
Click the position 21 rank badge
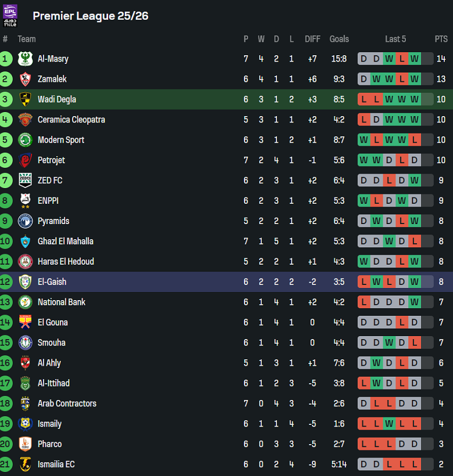6,464
